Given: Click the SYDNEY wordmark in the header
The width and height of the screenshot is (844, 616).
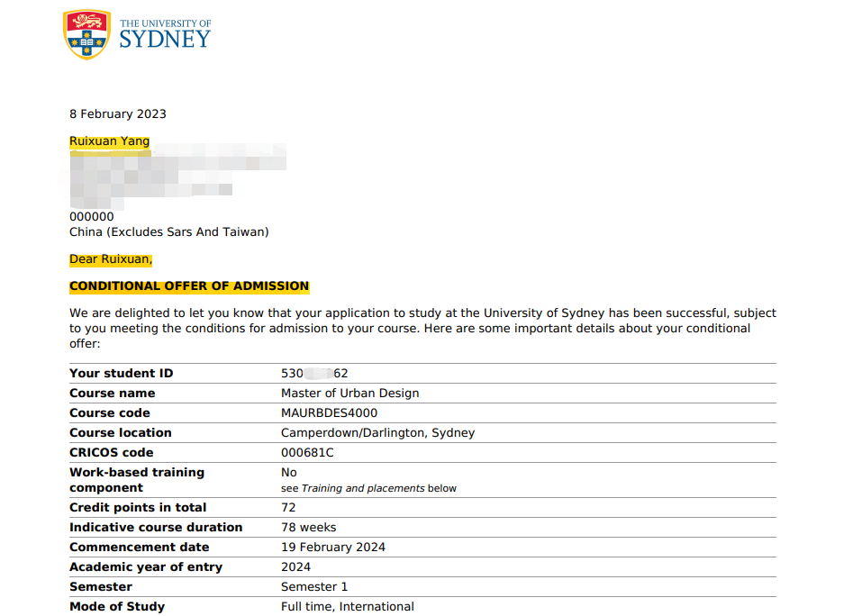Looking at the screenshot, I should (165, 40).
